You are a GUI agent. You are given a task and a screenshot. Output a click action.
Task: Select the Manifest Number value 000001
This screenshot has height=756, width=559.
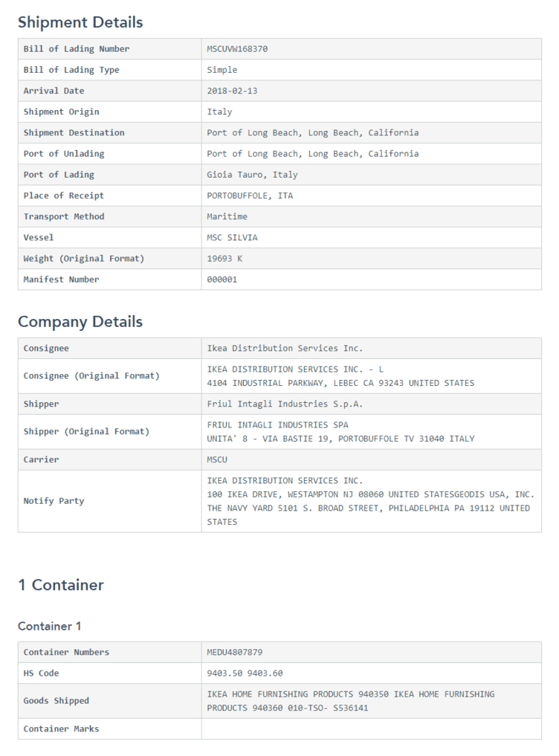(x=222, y=280)
